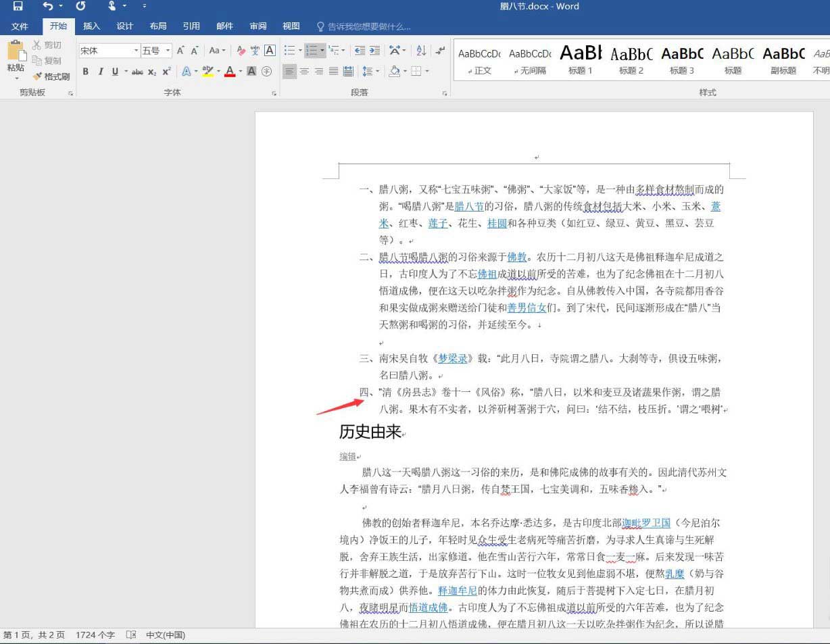Follow the 腊八节 hyperlink in the document
Viewport: 830px width, 644px height.
470,207
